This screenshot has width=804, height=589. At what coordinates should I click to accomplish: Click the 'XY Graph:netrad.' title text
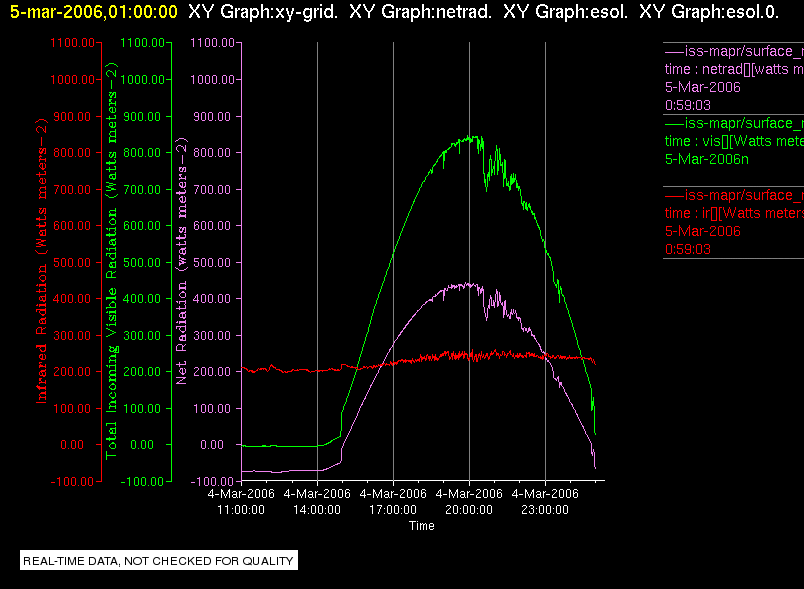coord(420,11)
